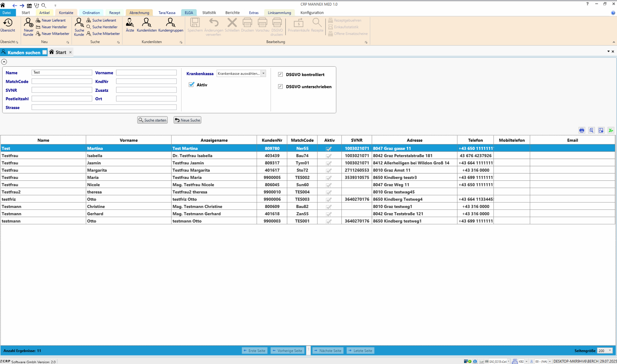This screenshot has height=364, width=617.
Task: Click the Name search field
Action: 62,72
